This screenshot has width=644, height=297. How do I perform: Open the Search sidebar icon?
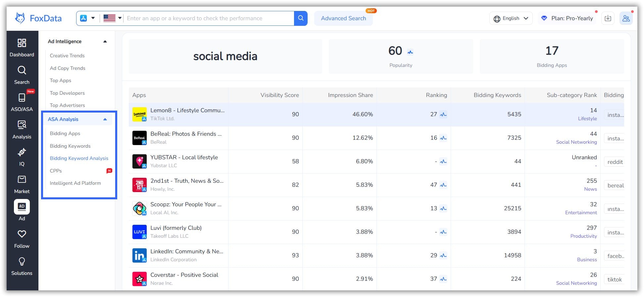pos(22,70)
